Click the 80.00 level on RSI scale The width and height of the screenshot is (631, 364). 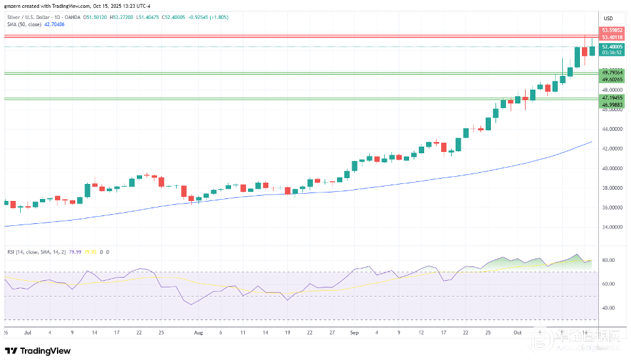tap(607, 261)
